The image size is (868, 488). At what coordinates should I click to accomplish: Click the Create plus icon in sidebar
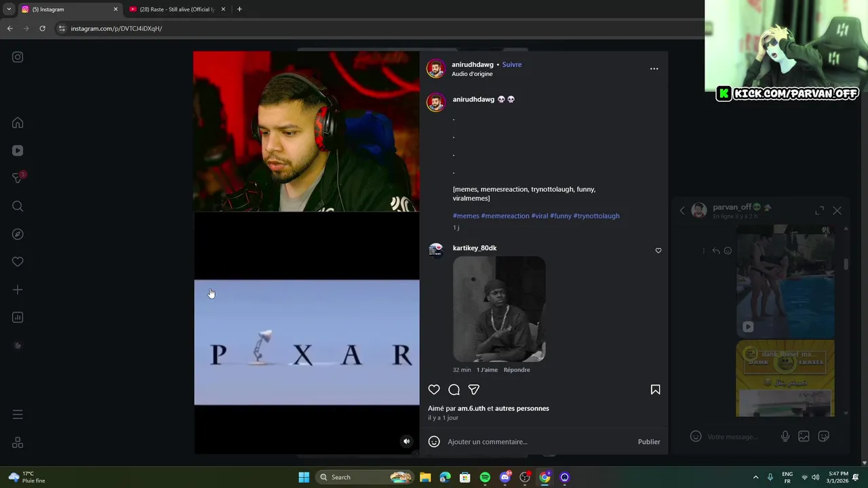(18, 289)
